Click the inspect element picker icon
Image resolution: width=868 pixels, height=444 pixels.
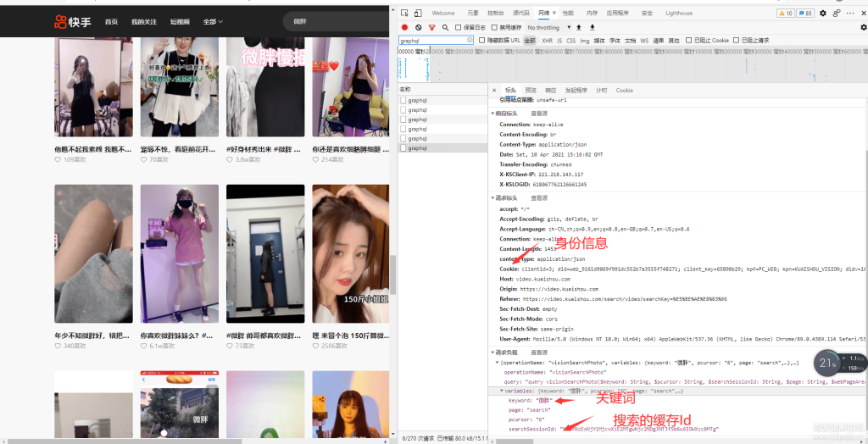[x=404, y=14]
